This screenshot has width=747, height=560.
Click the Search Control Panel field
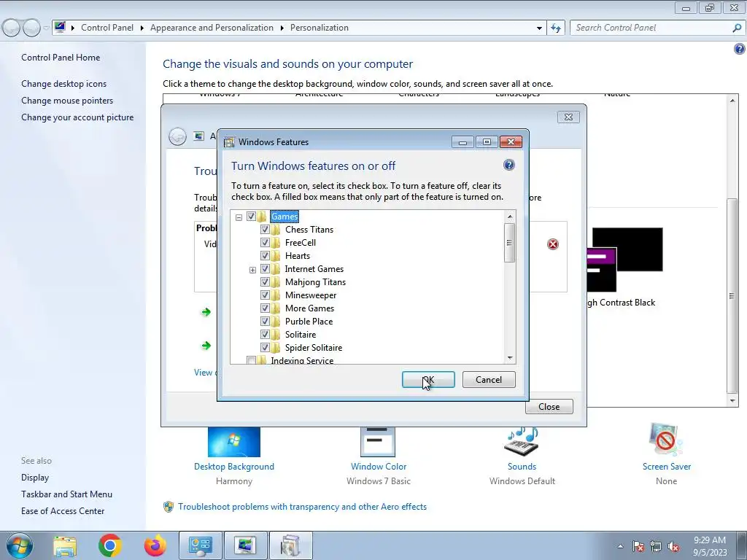point(651,28)
